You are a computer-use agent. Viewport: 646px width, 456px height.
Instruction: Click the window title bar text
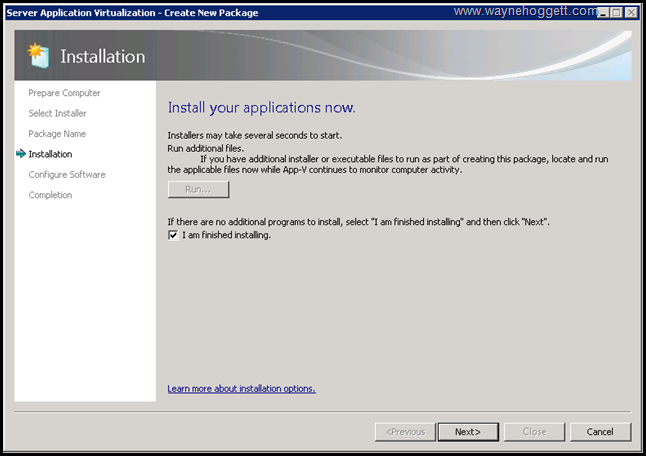point(132,13)
